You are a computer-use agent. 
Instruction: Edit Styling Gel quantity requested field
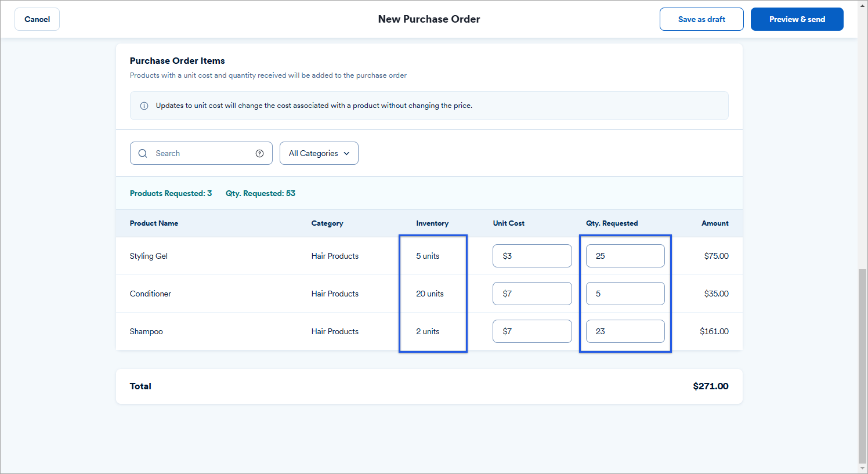click(625, 256)
